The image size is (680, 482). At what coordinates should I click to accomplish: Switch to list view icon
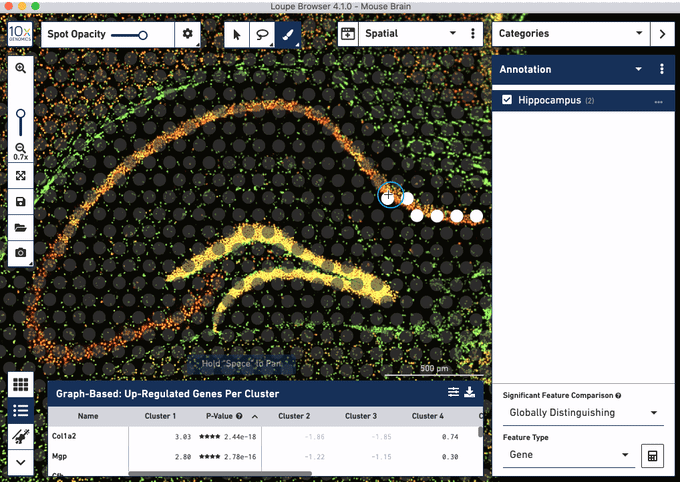click(x=20, y=410)
